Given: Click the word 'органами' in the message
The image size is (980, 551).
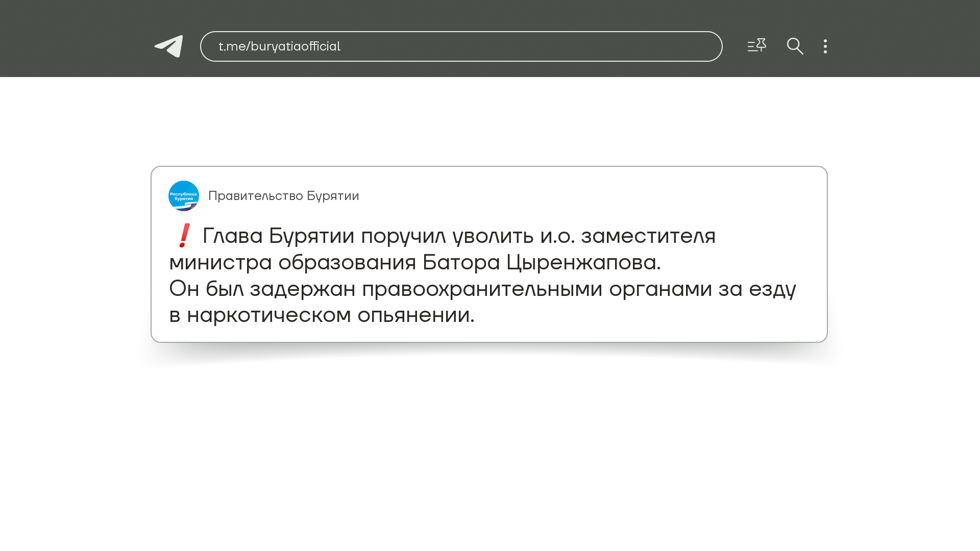Looking at the screenshot, I should point(660,289).
